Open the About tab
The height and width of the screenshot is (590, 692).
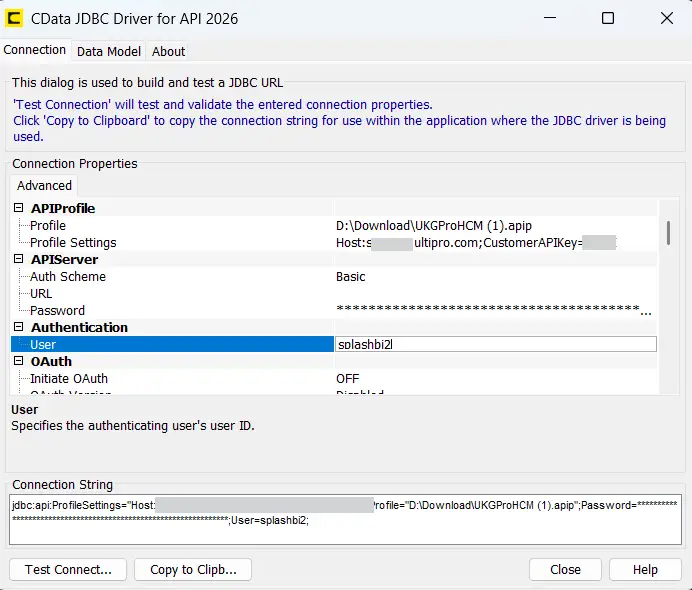click(x=168, y=52)
